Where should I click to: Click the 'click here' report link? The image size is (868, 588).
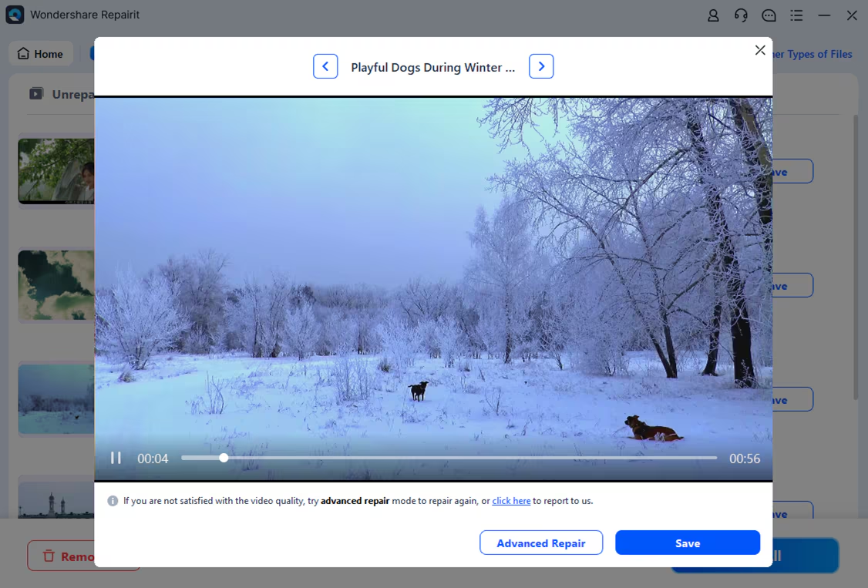click(511, 501)
